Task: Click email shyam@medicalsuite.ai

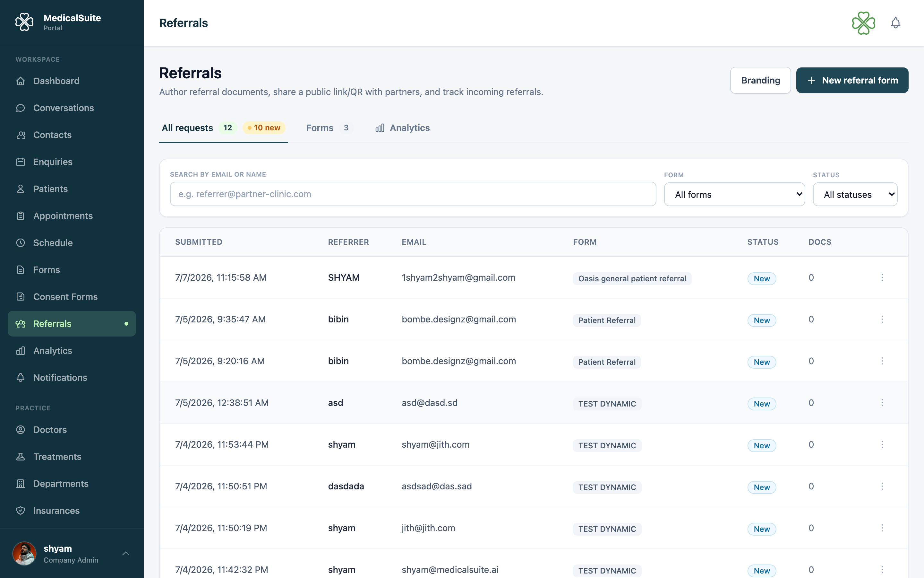Action: [450, 570]
